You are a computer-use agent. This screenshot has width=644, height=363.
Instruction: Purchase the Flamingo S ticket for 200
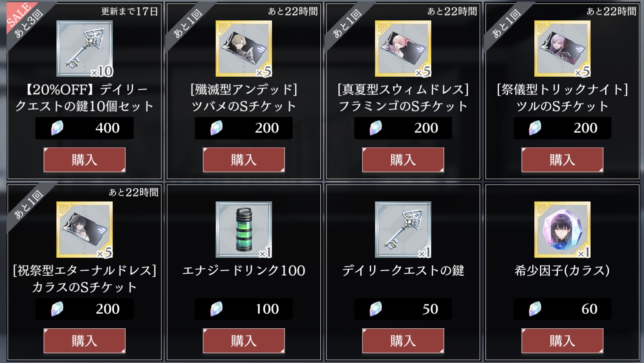point(403,160)
